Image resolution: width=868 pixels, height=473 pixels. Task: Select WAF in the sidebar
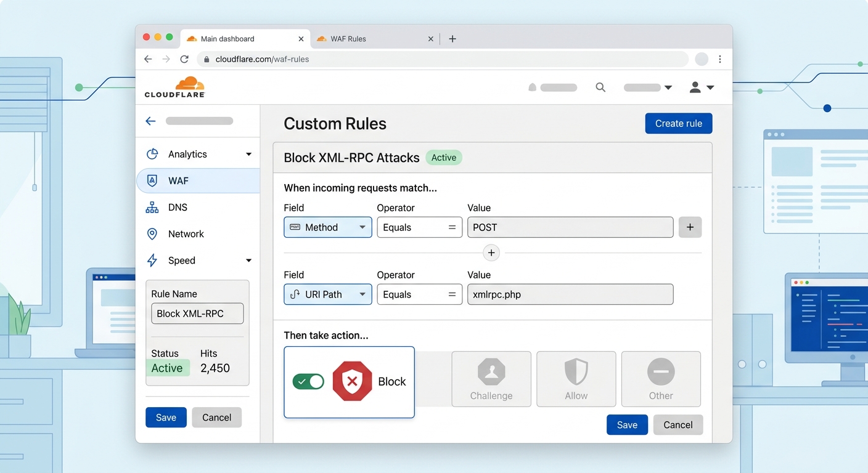199,180
